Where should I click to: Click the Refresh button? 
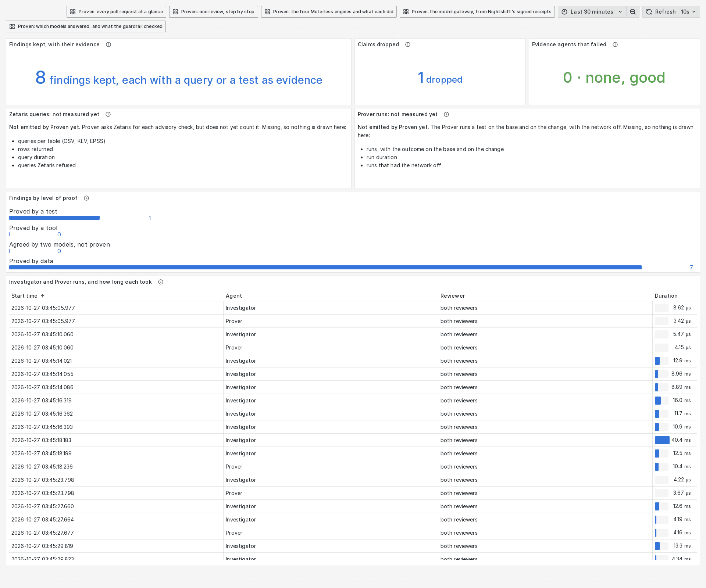tap(661, 12)
